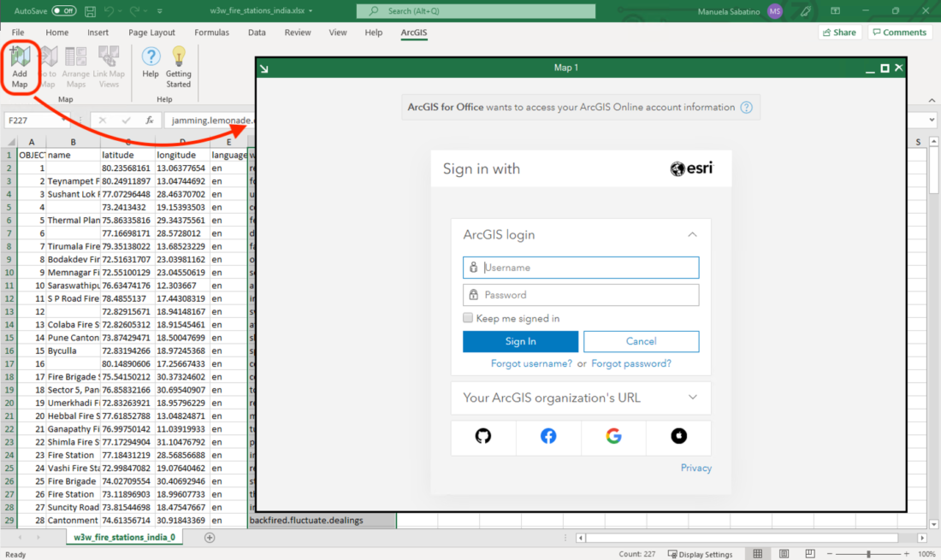Click Display Settings in status bar

tap(700, 554)
